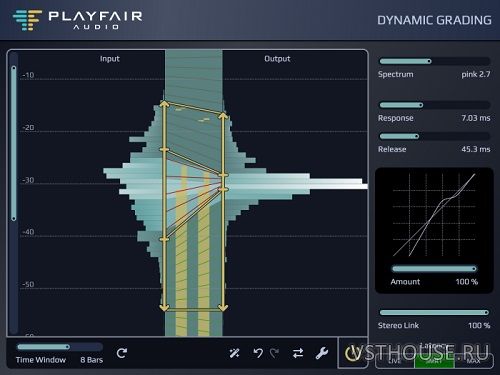The height and width of the screenshot is (375, 500).
Task: Click the transfer curve graph display
Action: pos(434,215)
